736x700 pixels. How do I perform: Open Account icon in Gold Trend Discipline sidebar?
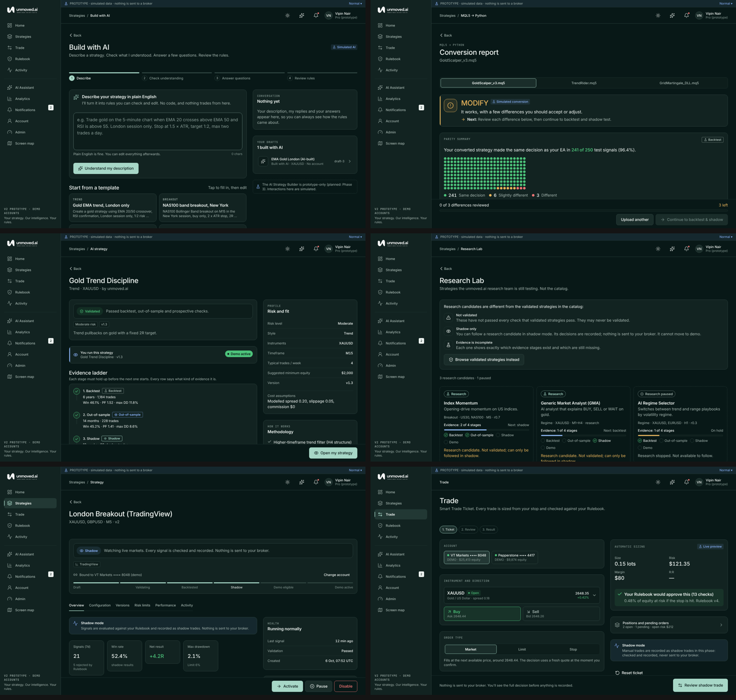click(x=10, y=355)
